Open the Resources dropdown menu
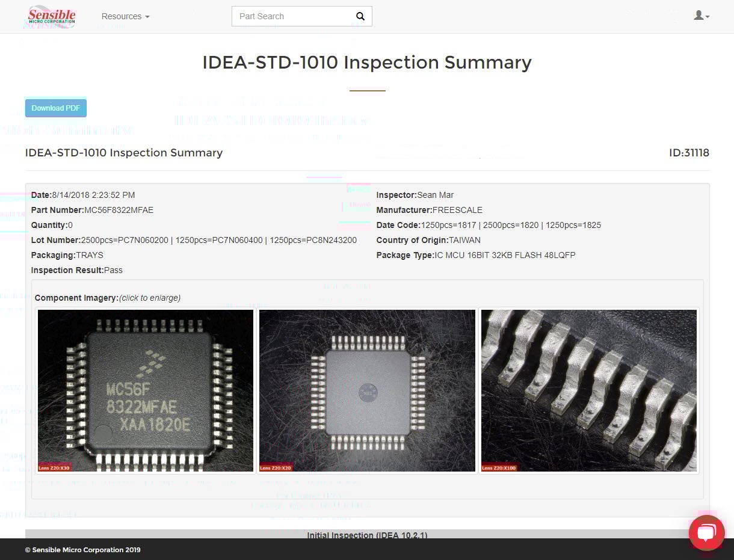734x560 pixels. pyautogui.click(x=125, y=16)
